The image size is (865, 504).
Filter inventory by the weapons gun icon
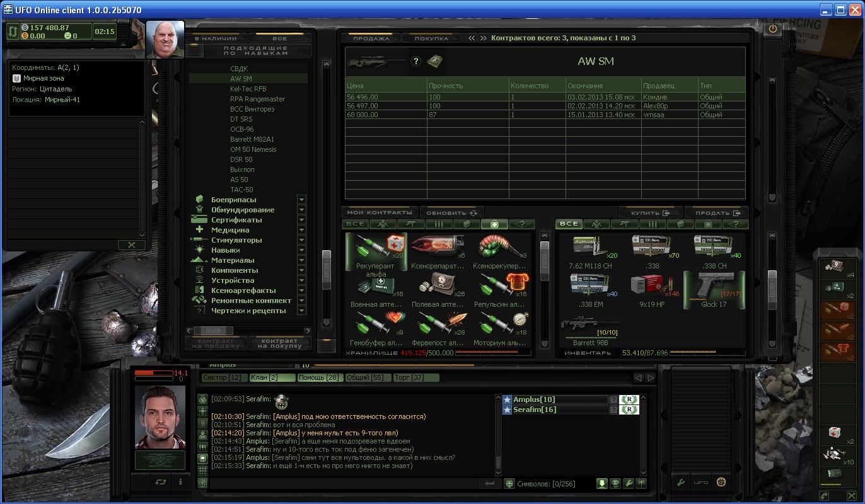(625, 224)
